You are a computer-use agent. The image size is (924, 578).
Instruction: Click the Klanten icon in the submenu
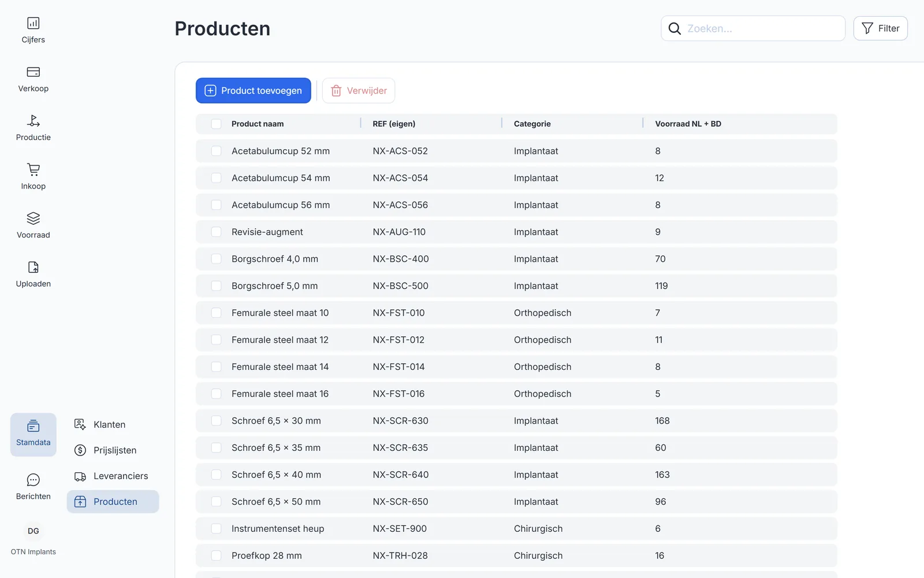[80, 424]
